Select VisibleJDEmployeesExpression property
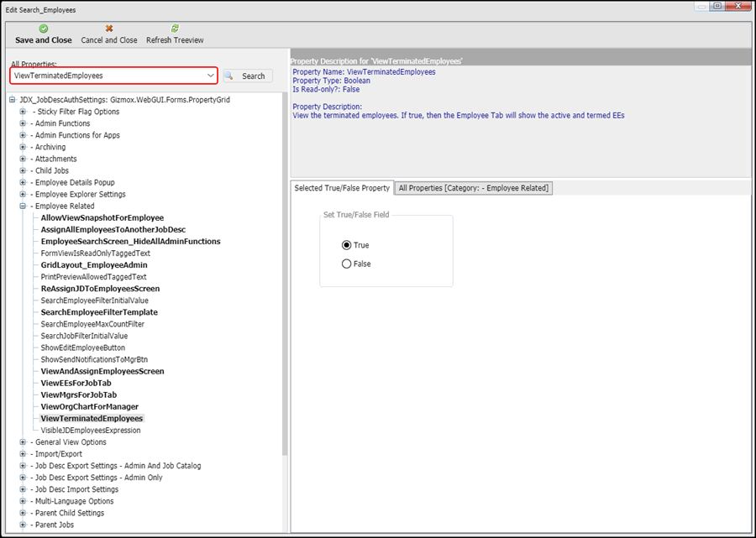This screenshot has width=756, height=538. tap(91, 430)
